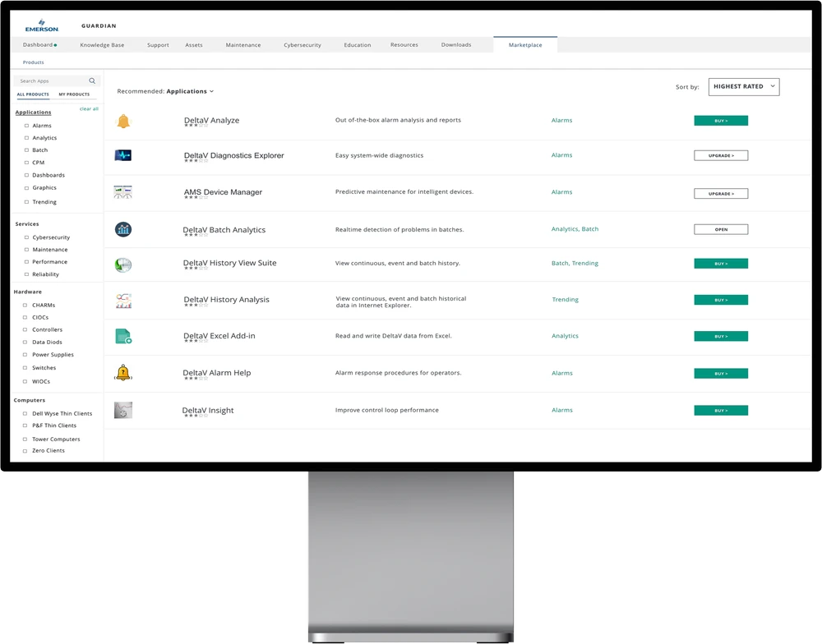Viewport: 822px width, 644px height.
Task: Click the DeltaV History View Suite icon
Action: (x=123, y=265)
